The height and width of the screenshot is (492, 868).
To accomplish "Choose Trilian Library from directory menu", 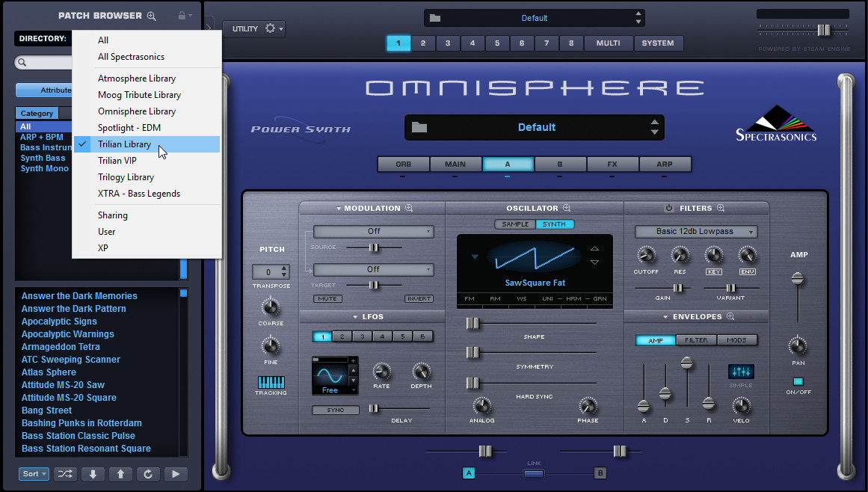I will [147, 144].
